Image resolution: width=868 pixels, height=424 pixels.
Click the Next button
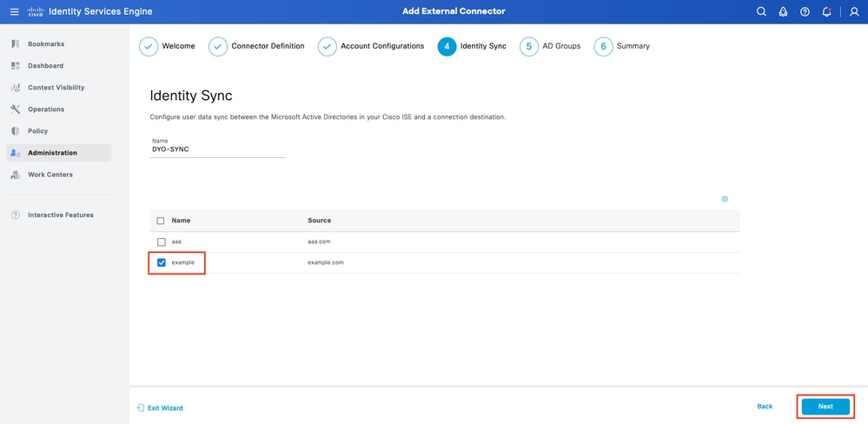tap(825, 407)
